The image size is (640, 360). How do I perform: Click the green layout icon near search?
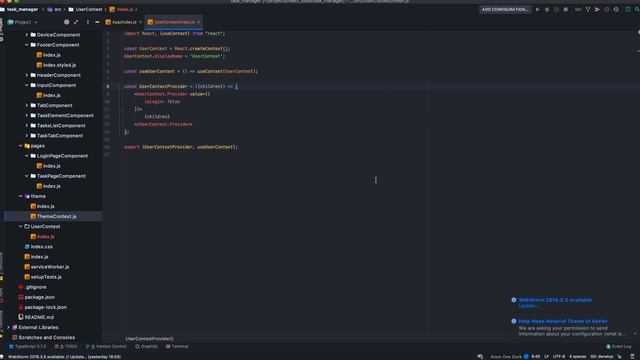[x=628, y=9]
